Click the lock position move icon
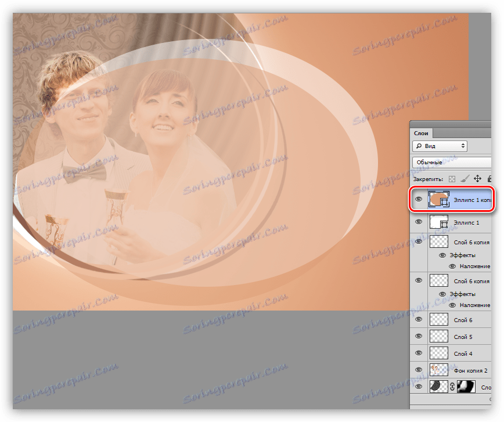Image resolution: width=504 pixels, height=422 pixels. coord(477,179)
